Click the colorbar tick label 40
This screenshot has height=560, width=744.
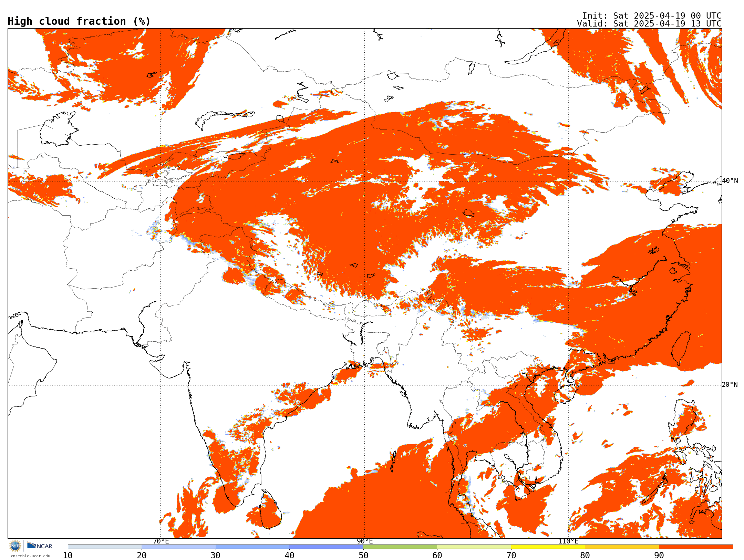289,555
